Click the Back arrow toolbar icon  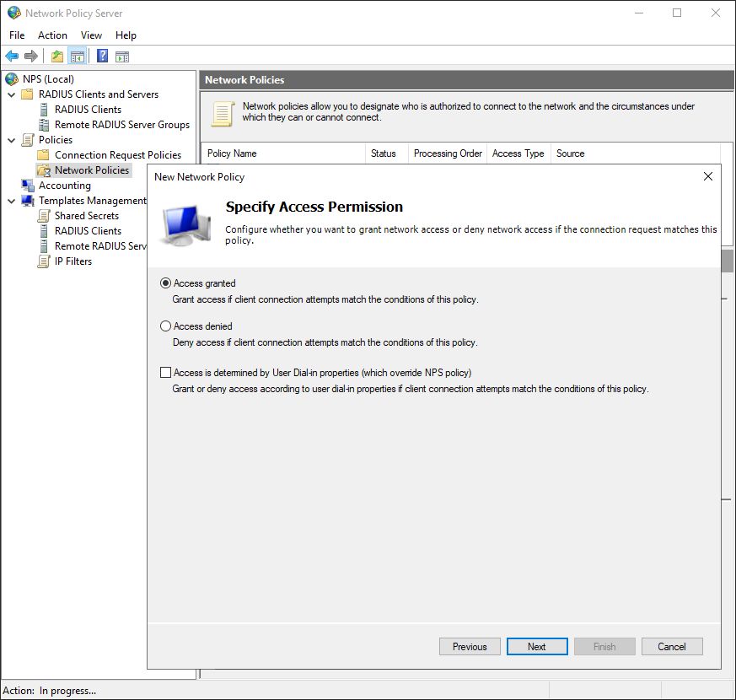pos(12,57)
